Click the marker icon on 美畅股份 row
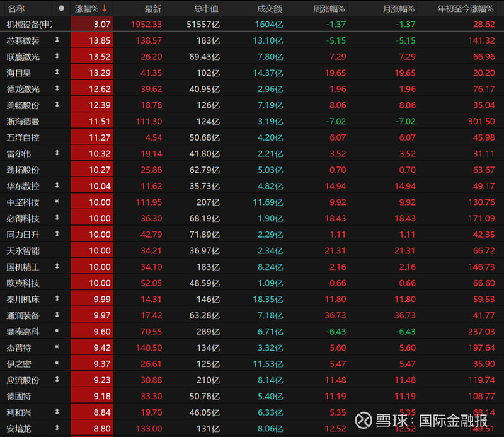This screenshot has width=504, height=437. pos(57,104)
